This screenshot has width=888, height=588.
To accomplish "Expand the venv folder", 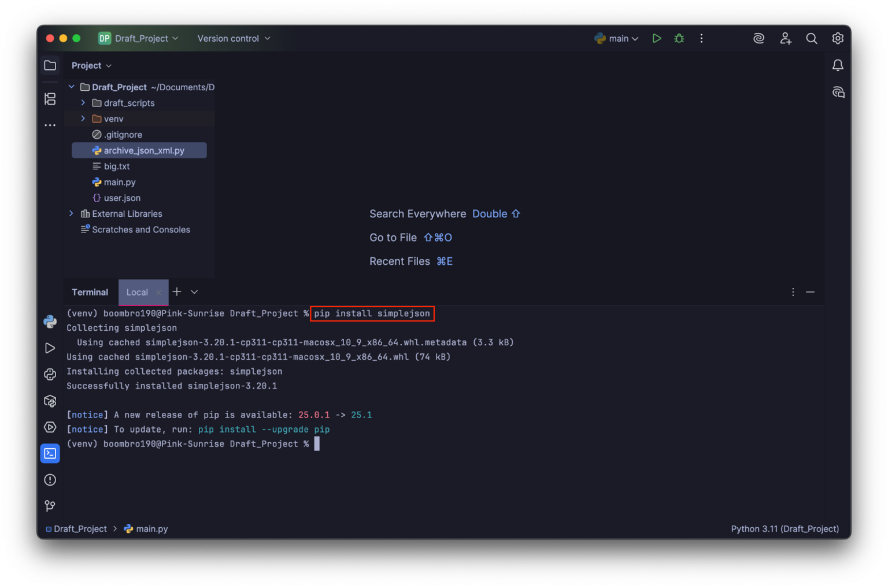I will click(83, 119).
